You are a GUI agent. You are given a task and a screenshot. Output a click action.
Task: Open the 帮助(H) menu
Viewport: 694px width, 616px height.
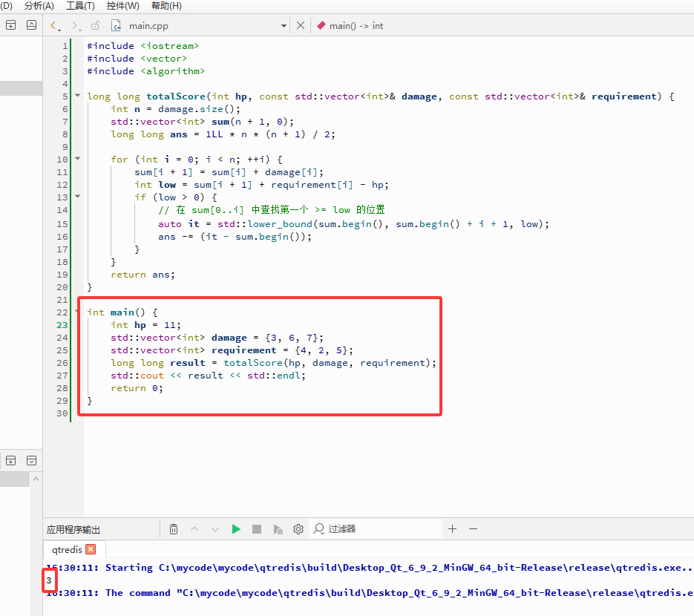click(166, 6)
